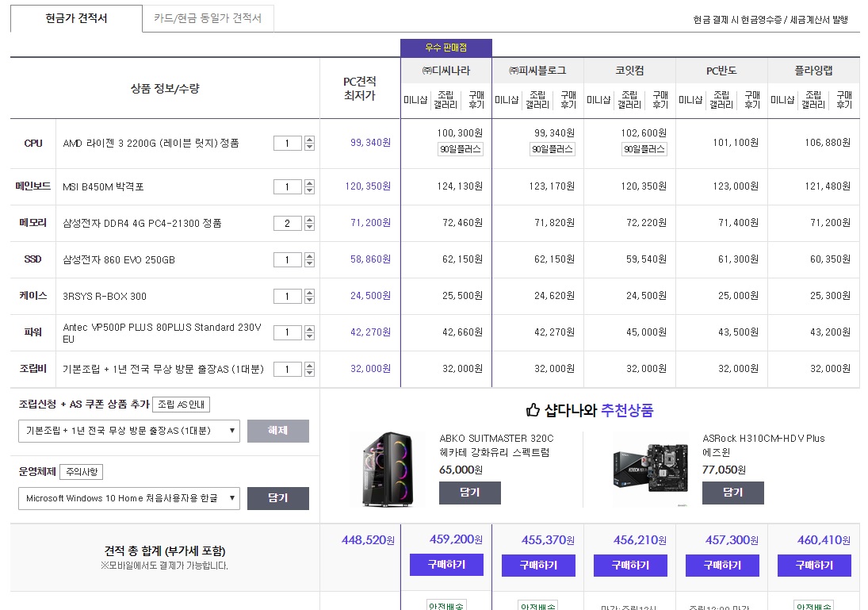Click the 3RSYS R-BOX 300 product name
Screen dimensions: 868x610
pos(105,297)
